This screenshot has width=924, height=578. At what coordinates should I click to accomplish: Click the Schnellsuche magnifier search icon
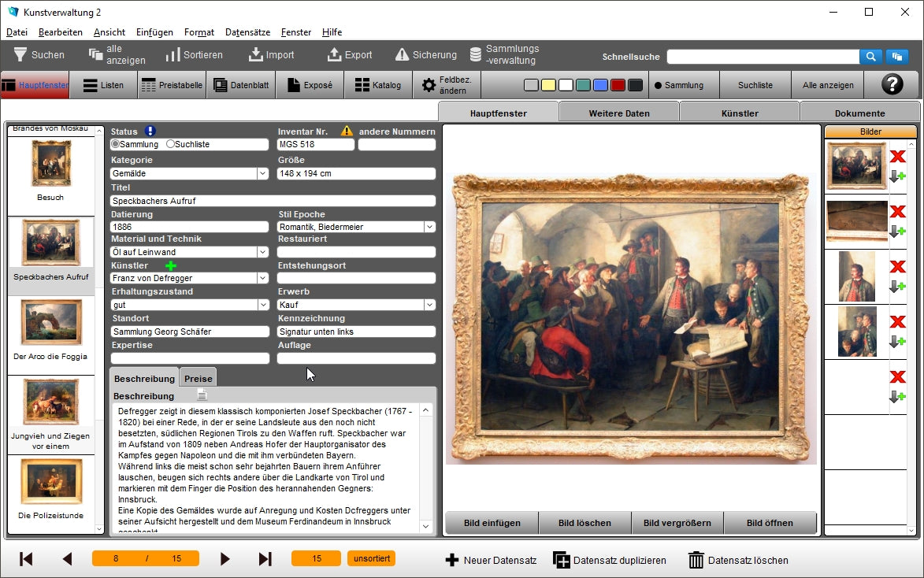click(870, 57)
